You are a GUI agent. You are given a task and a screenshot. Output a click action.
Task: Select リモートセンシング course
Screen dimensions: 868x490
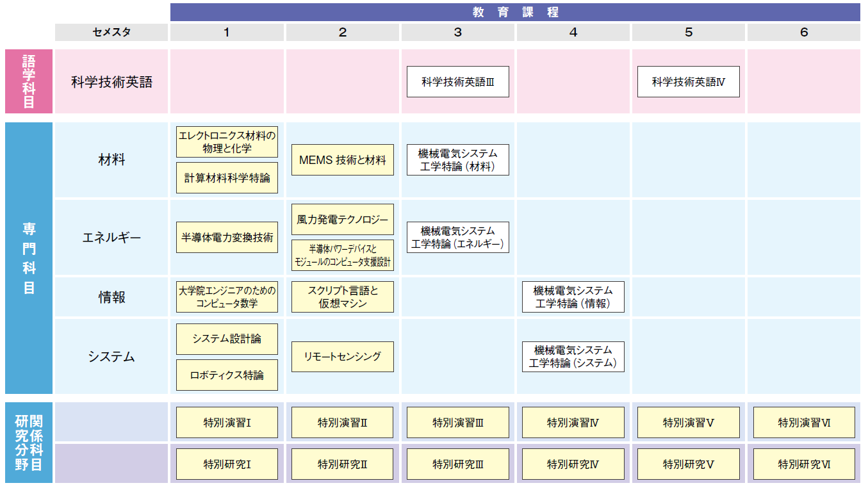click(x=343, y=357)
